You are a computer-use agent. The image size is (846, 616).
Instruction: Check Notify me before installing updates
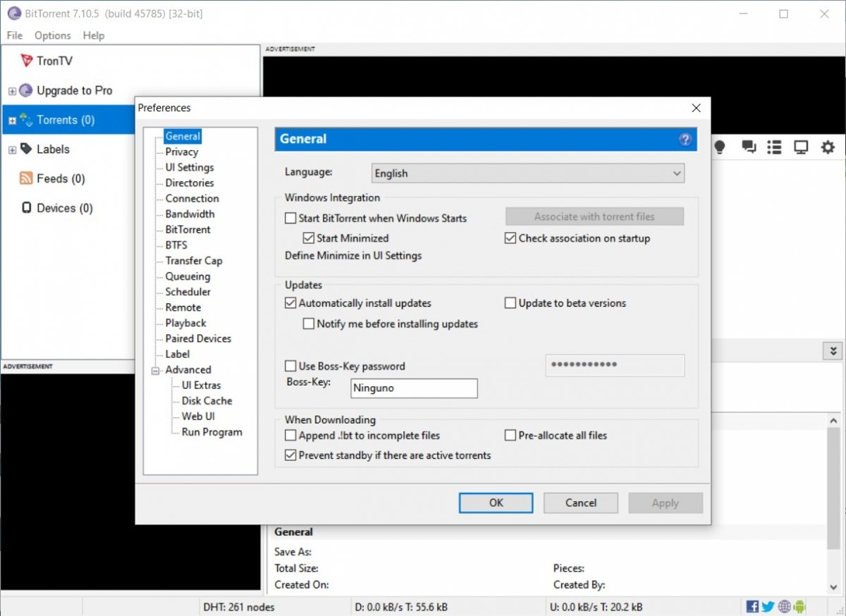[308, 324]
